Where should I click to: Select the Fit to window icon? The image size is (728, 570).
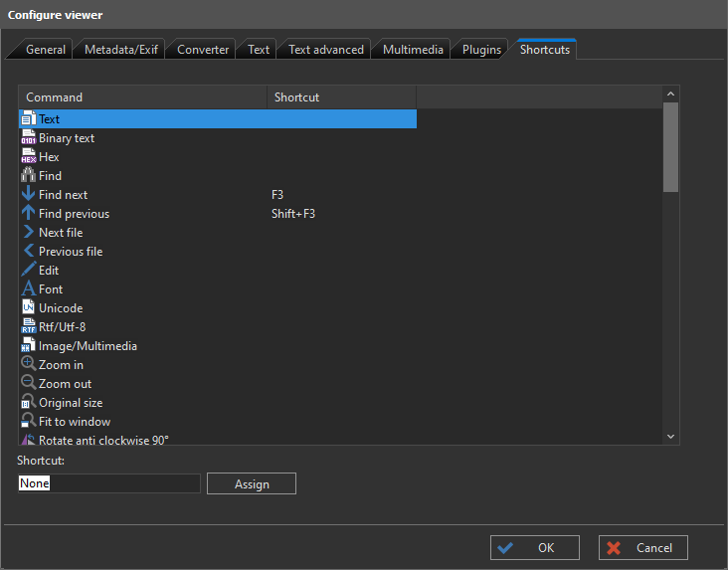(28, 422)
